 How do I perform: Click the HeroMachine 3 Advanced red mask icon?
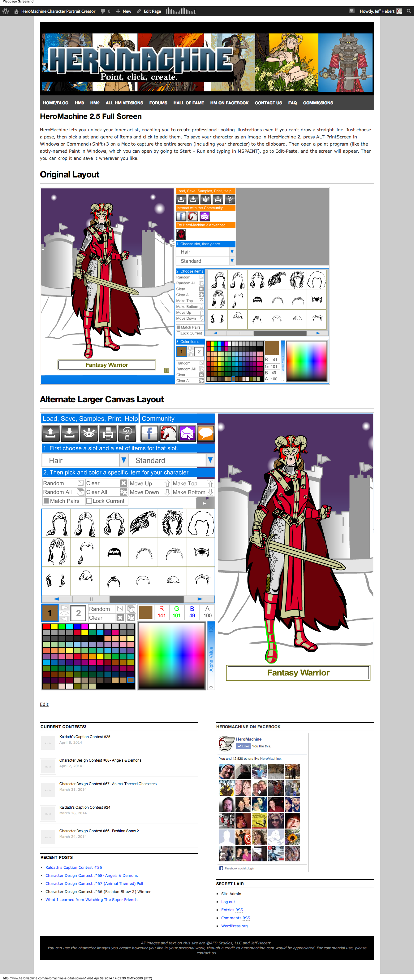pyautogui.click(x=181, y=234)
